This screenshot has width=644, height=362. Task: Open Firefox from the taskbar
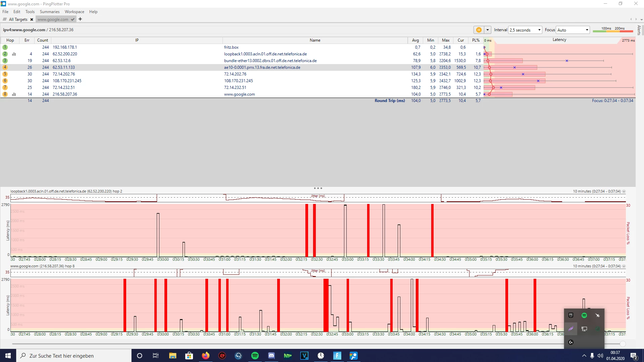click(x=205, y=356)
